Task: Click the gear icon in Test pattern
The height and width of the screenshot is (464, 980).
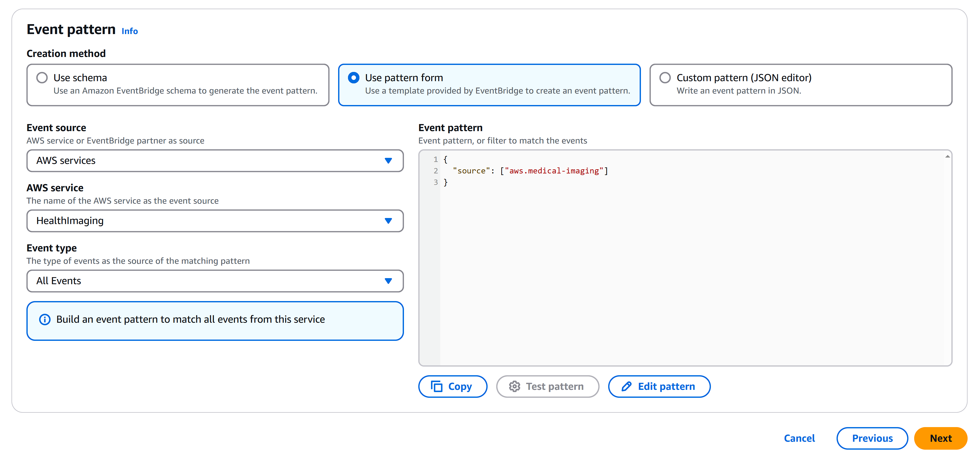Action: 514,386
